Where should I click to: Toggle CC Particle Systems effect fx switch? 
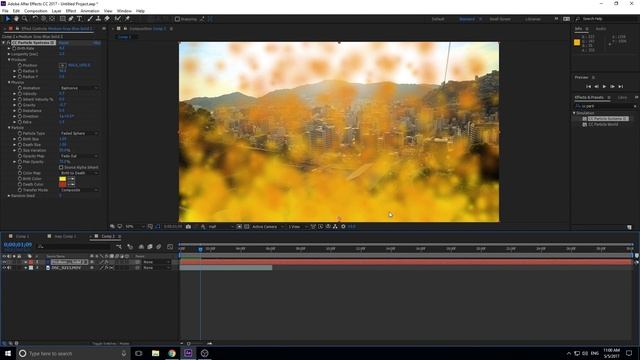8,42
